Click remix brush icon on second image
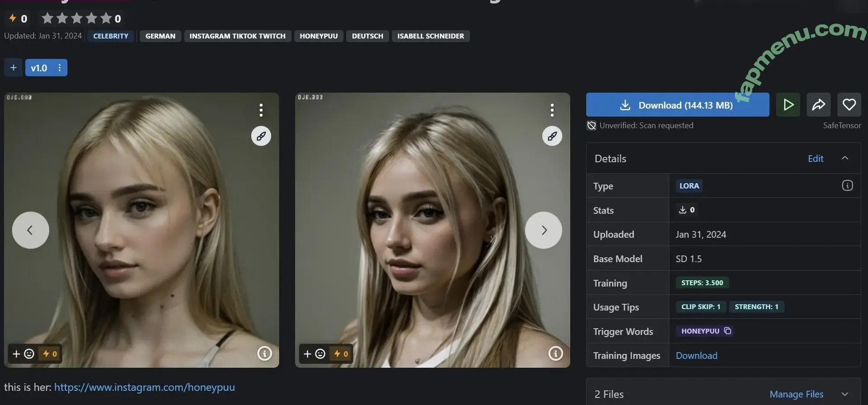Screen dimensions: 868x405 [552, 136]
